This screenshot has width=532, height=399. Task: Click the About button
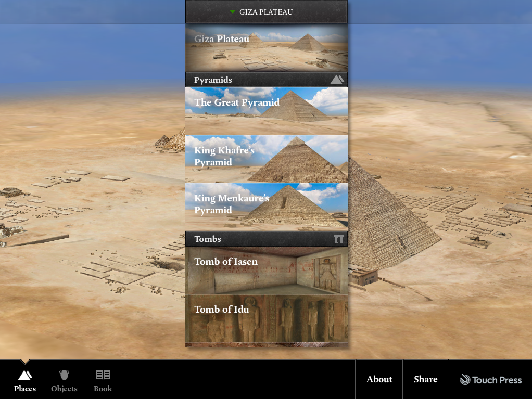[379, 379]
